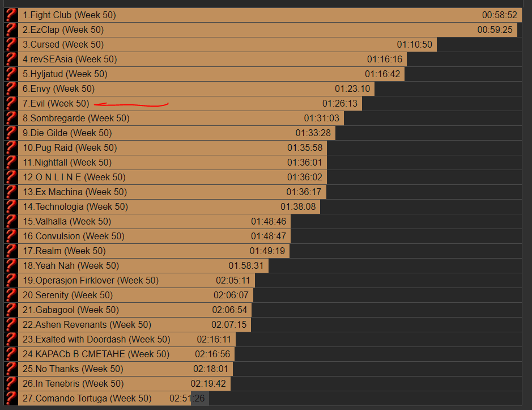Select the '3.Cursed (Week 50)' entry
The height and width of the screenshot is (410, 532).
click(x=63, y=44)
